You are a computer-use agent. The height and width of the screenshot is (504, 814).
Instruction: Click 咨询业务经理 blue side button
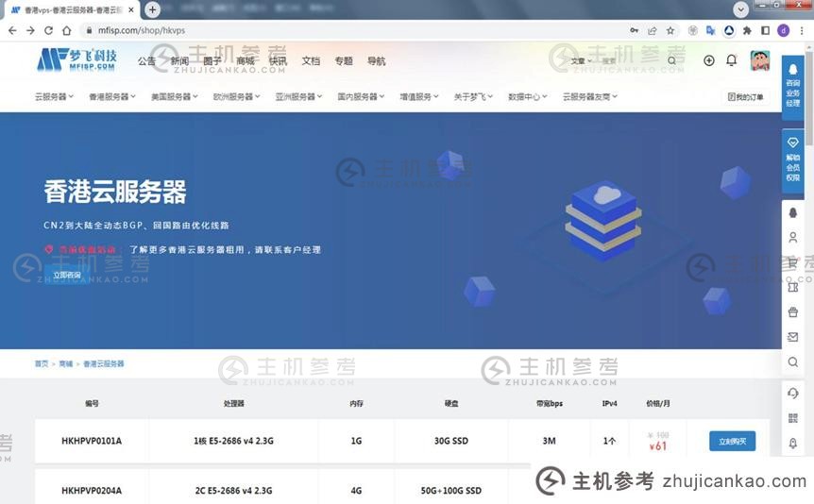[x=792, y=87]
